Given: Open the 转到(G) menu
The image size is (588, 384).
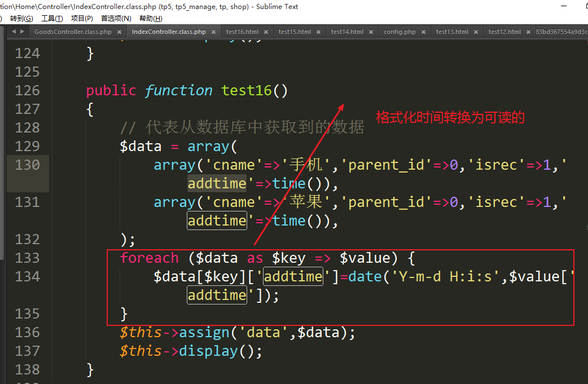Looking at the screenshot, I should [x=21, y=19].
